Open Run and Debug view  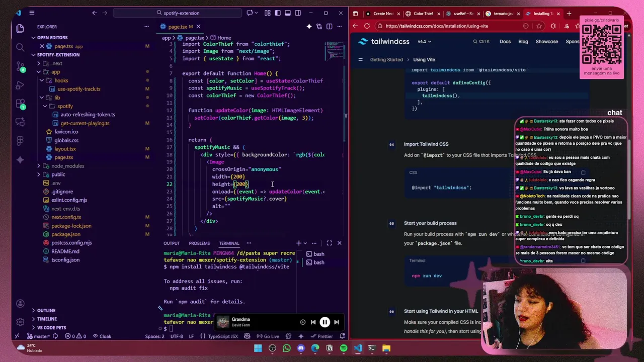(20, 85)
